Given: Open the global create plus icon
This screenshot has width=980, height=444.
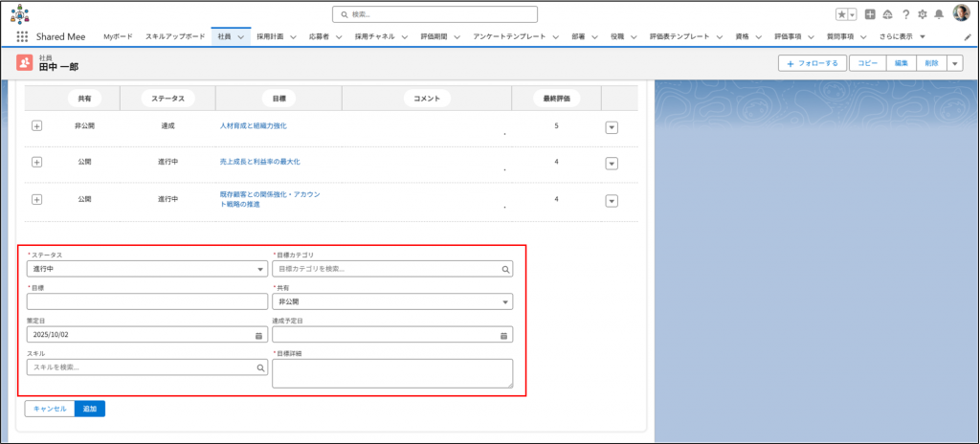Looking at the screenshot, I should pyautogui.click(x=870, y=14).
